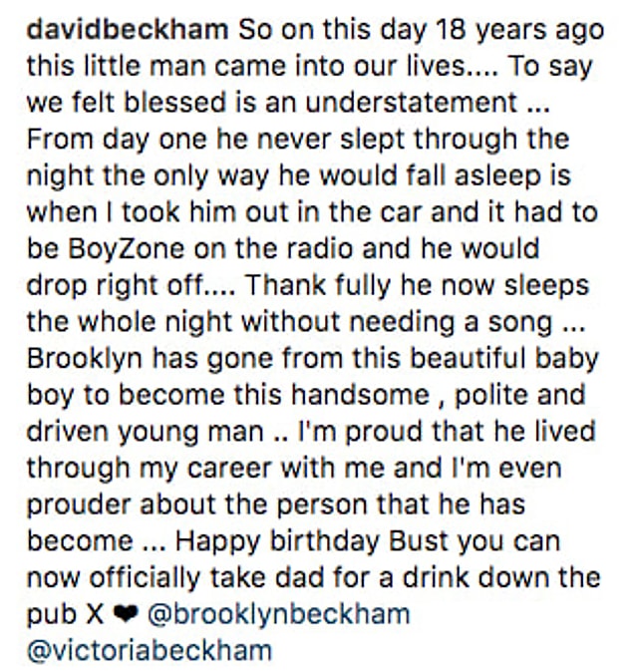Open the @victoriabeckham mention

point(150,651)
